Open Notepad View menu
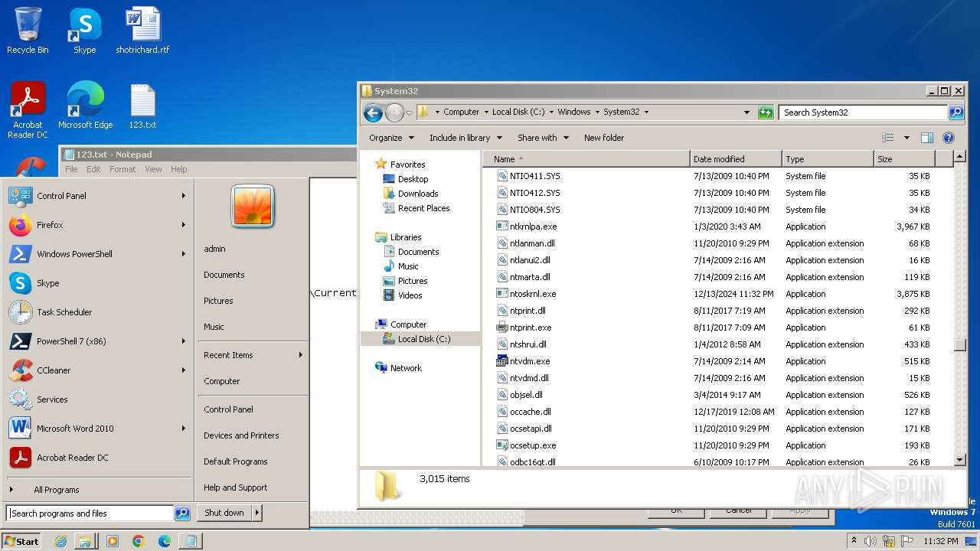 [153, 169]
